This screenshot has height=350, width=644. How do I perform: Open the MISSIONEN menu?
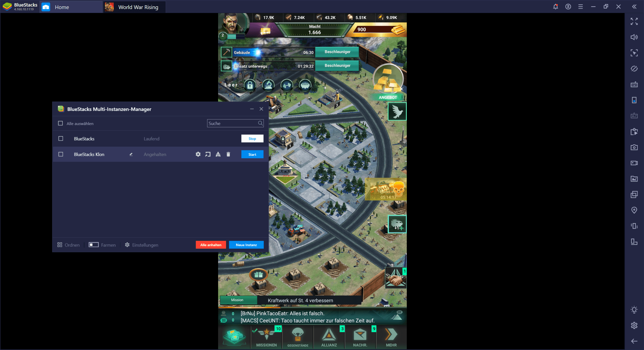(266, 337)
